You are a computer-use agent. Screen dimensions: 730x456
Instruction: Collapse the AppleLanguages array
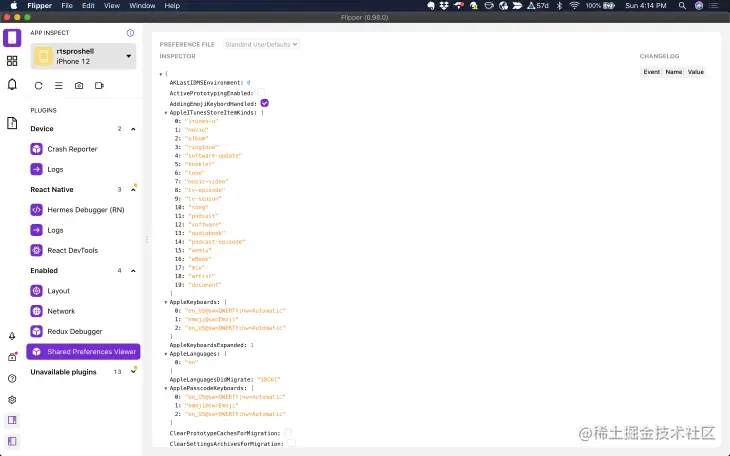click(166, 354)
